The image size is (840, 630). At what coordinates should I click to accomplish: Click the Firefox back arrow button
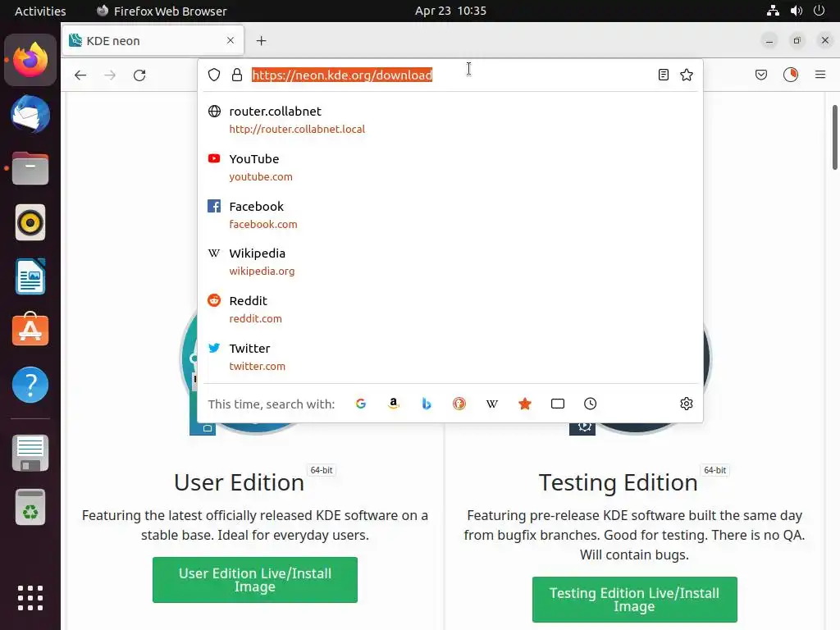point(80,75)
